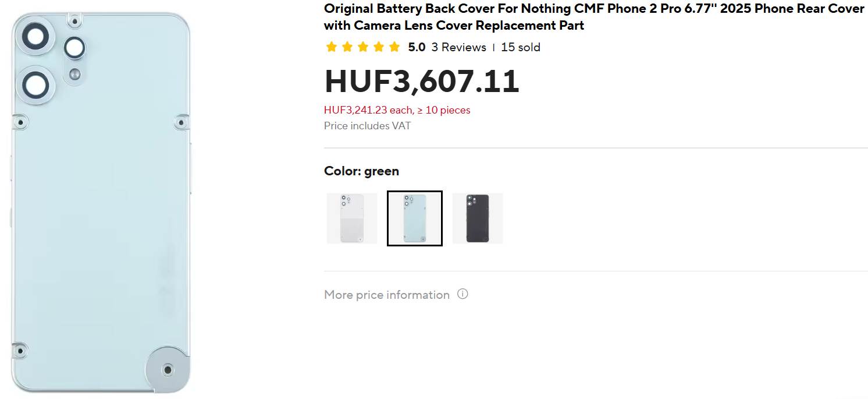Click the Price includes VAT note

[x=367, y=126]
